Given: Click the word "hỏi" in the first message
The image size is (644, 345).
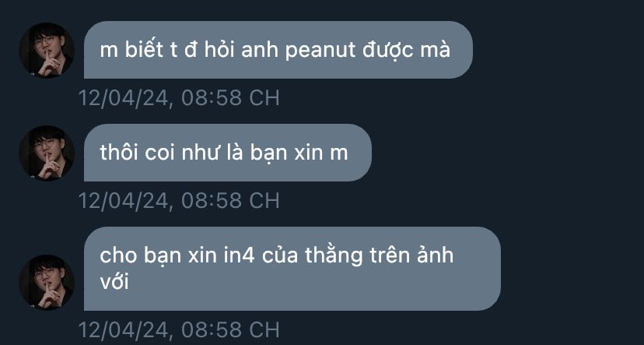Looking at the screenshot, I should (219, 49).
